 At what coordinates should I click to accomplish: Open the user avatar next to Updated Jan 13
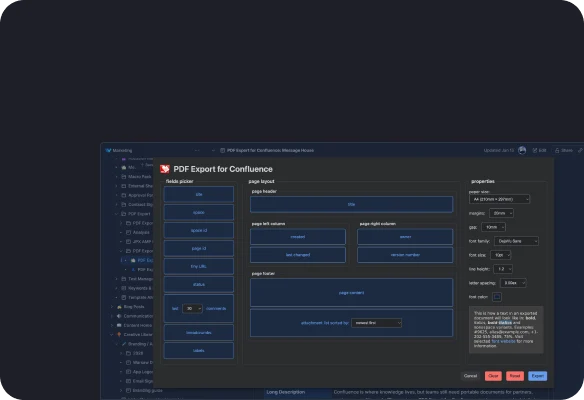522,150
